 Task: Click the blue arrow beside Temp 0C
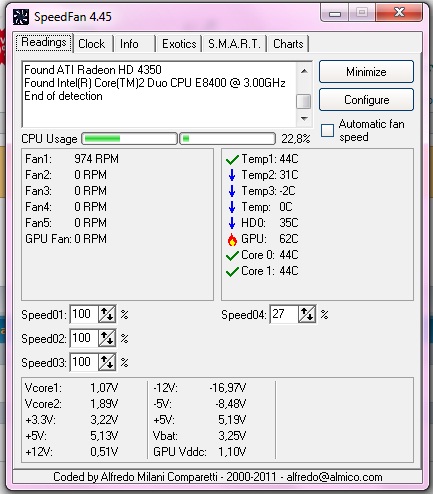click(232, 207)
